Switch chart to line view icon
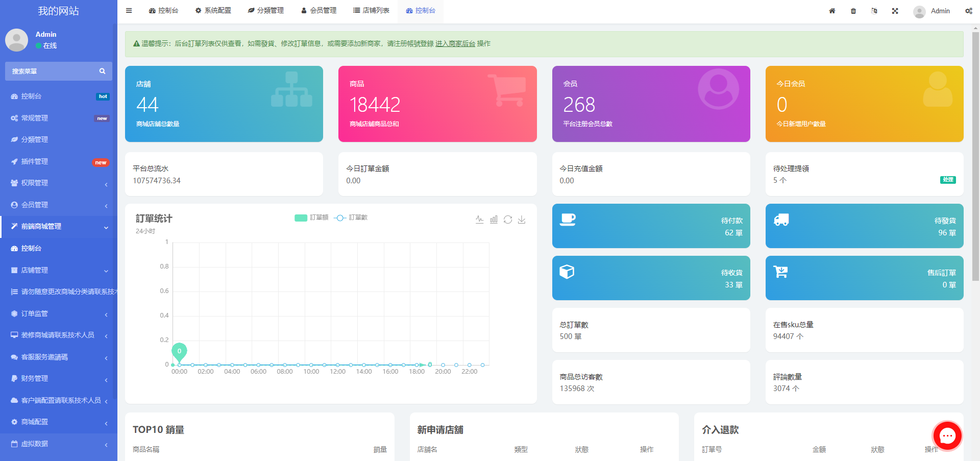Screen dimensions: 980x461 [x=479, y=220]
